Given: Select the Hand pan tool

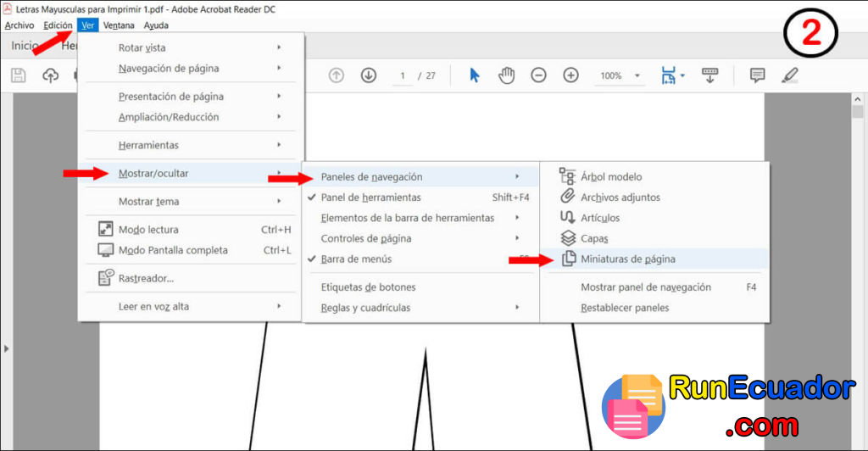Looking at the screenshot, I should coord(506,75).
